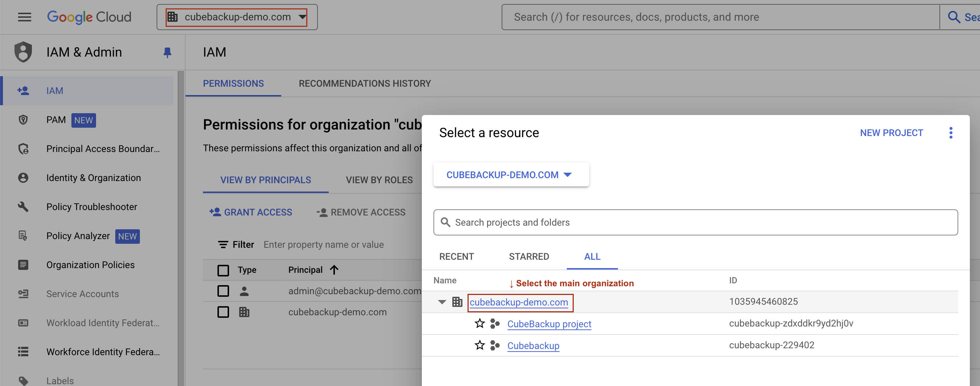Click the Policy Analyzer document icon
The width and height of the screenshot is (980, 386).
pyautogui.click(x=23, y=236)
